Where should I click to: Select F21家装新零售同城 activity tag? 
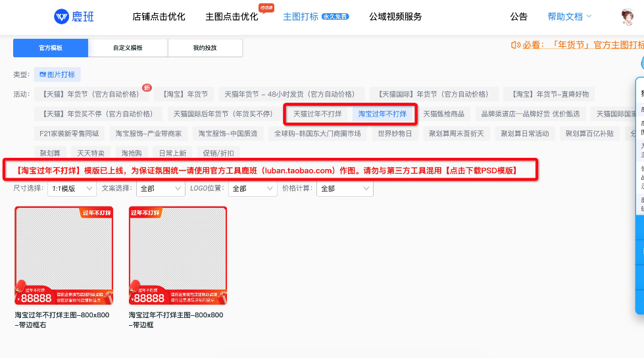[x=69, y=134]
